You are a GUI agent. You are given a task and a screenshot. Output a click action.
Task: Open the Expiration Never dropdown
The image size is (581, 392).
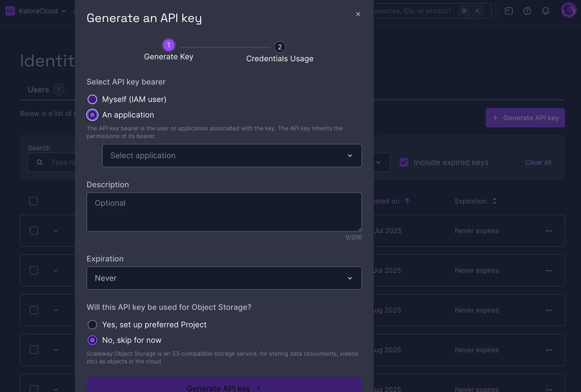coord(224,278)
